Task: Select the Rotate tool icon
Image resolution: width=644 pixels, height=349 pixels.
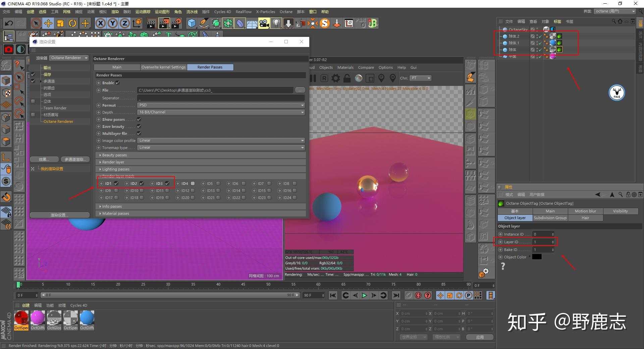Action: click(x=72, y=23)
